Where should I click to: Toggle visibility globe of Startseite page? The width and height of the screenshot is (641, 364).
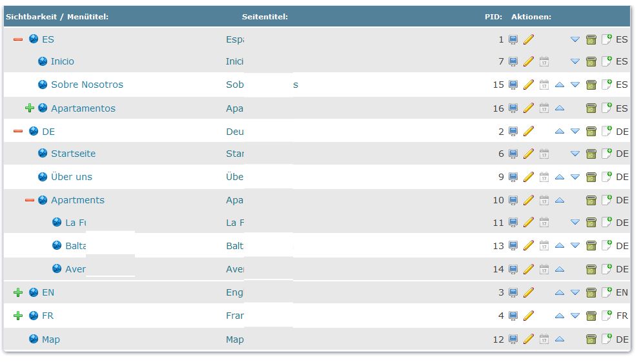[43, 154]
